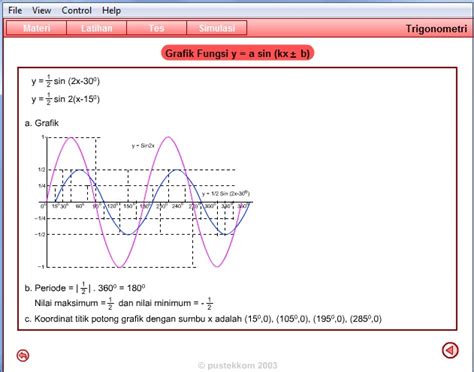Viewport: 474px width, 372px height.
Task: Click the y = Sin2x curve label
Action: pos(143,146)
